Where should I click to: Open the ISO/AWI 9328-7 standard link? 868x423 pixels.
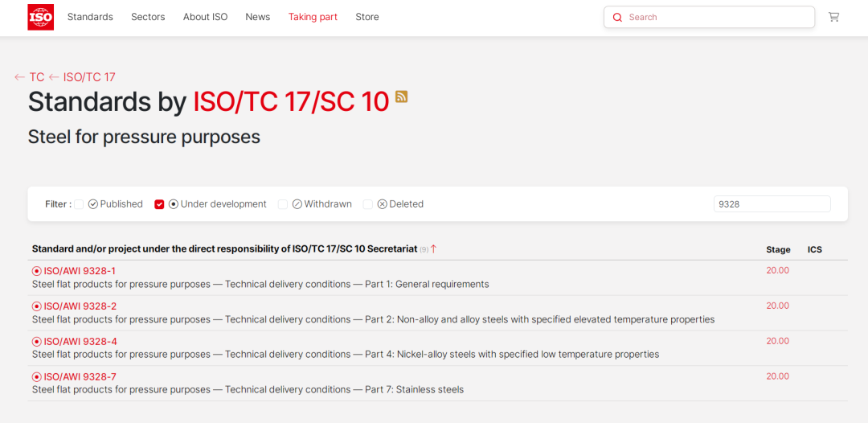pos(80,377)
